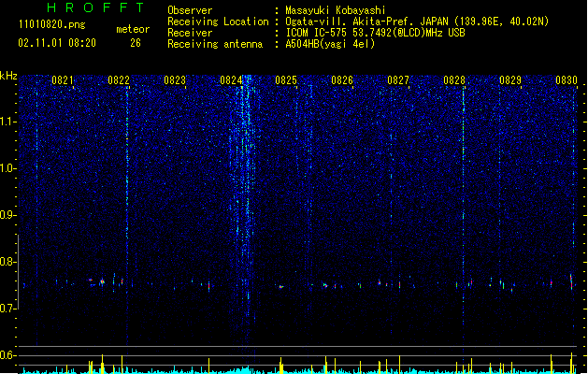The height and width of the screenshot is (374, 588).
Task: Click the 0821 time marker
Action: (63, 80)
